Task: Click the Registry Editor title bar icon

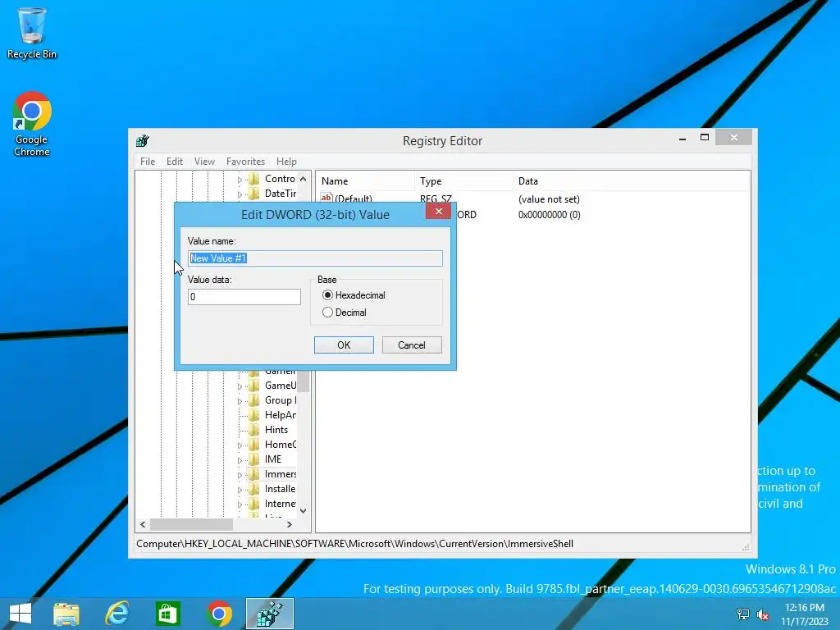Action: click(143, 141)
